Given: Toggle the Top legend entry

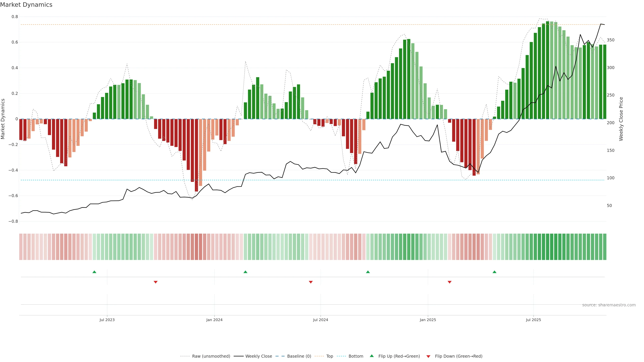Looking at the screenshot, I should click(x=330, y=356).
